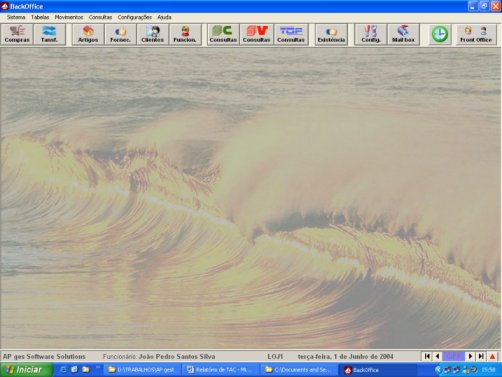Image resolution: width=502 pixels, height=377 pixels.
Task: Open the Clientes icon
Action: pyautogui.click(x=153, y=34)
